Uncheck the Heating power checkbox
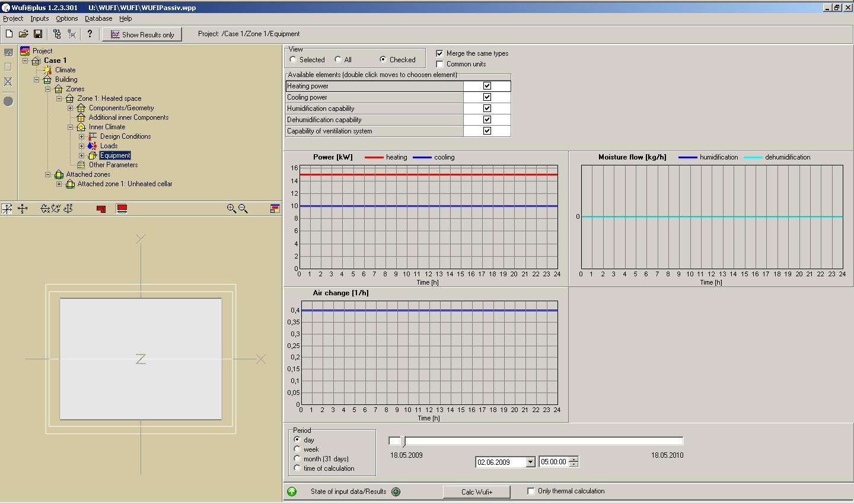 tap(487, 86)
